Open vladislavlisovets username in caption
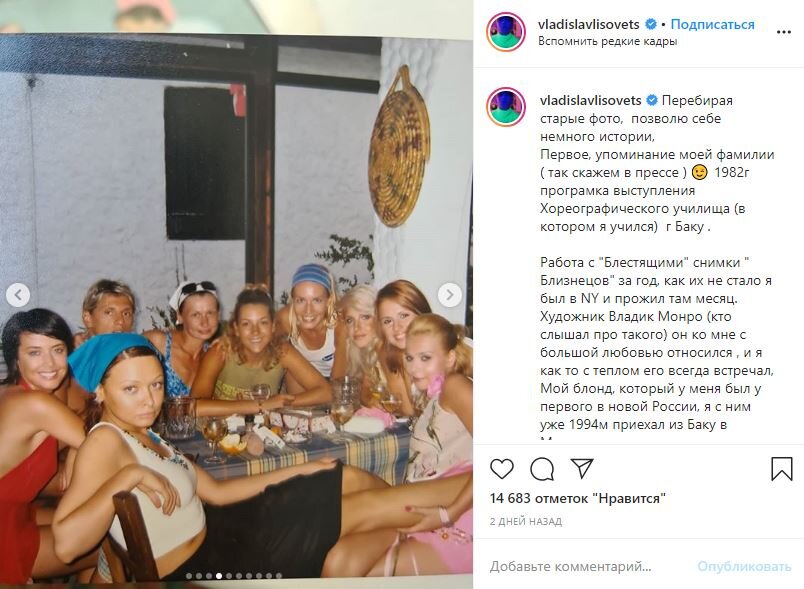This screenshot has height=589, width=804. 590,100
